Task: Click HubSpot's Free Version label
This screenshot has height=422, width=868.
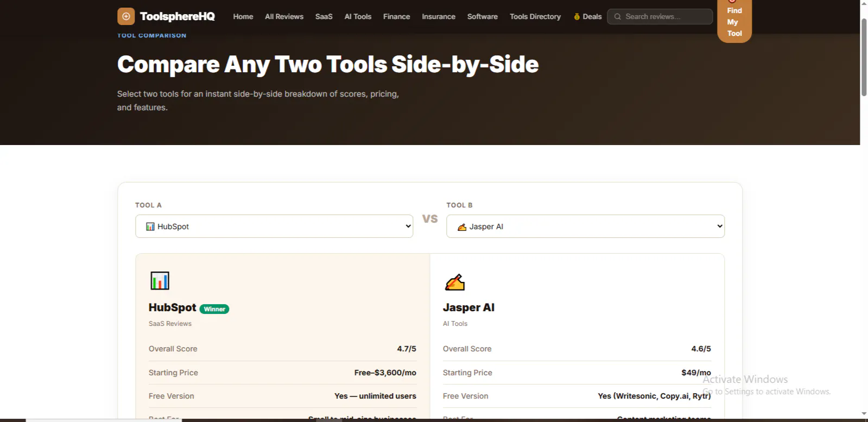Action: click(172, 396)
